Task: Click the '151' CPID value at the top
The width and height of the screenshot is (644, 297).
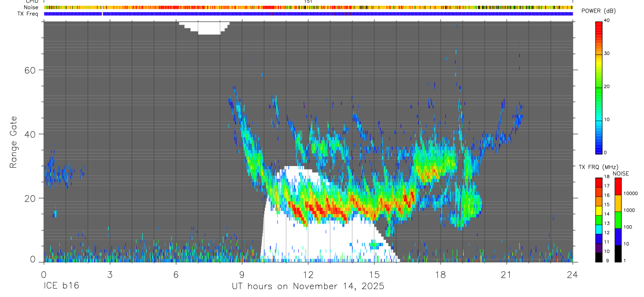Action: pyautogui.click(x=308, y=2)
